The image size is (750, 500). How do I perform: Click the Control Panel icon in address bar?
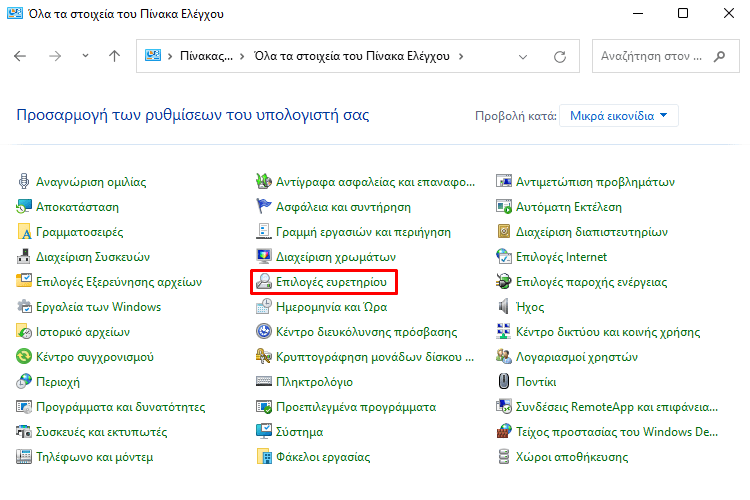(x=153, y=56)
